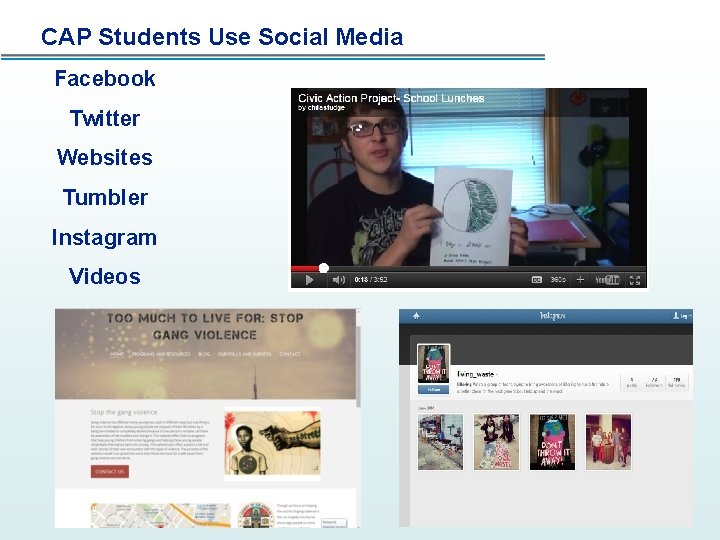Click the Follow button on Instagram profile
This screenshot has width=720, height=540.
pos(433,389)
